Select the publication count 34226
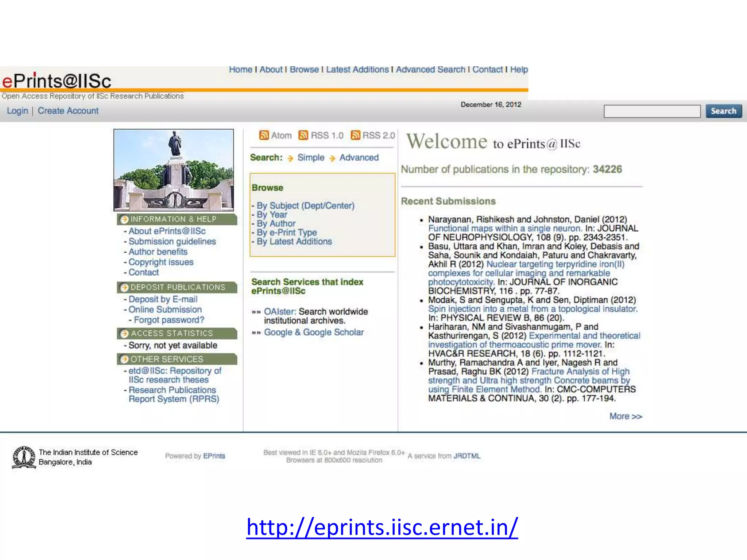 (607, 170)
